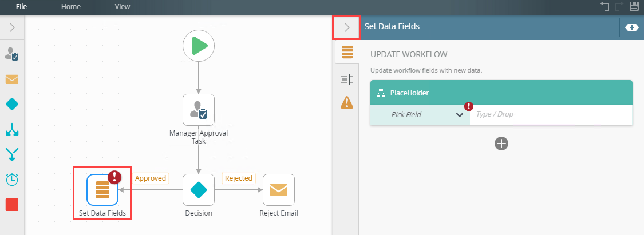Switch to the Properties tab in the panel
This screenshot has width=644, height=235.
coord(347,79)
